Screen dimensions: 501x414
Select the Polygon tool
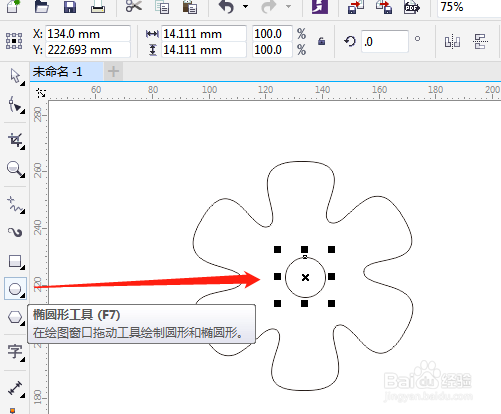(x=15, y=317)
